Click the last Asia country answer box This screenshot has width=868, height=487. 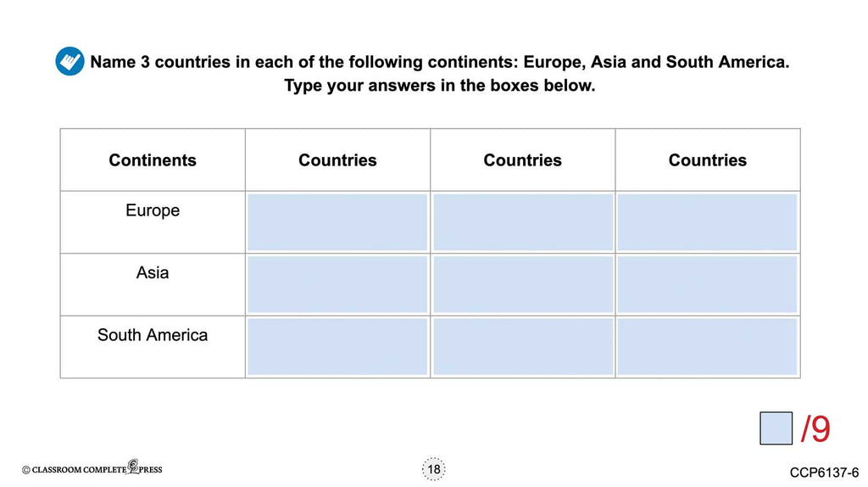(x=708, y=284)
